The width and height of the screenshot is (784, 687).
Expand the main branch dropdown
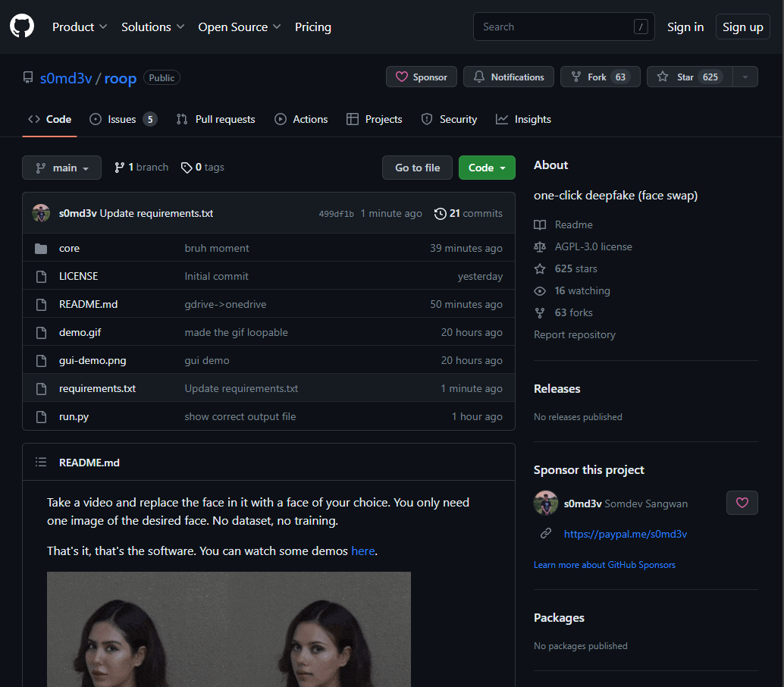point(61,168)
